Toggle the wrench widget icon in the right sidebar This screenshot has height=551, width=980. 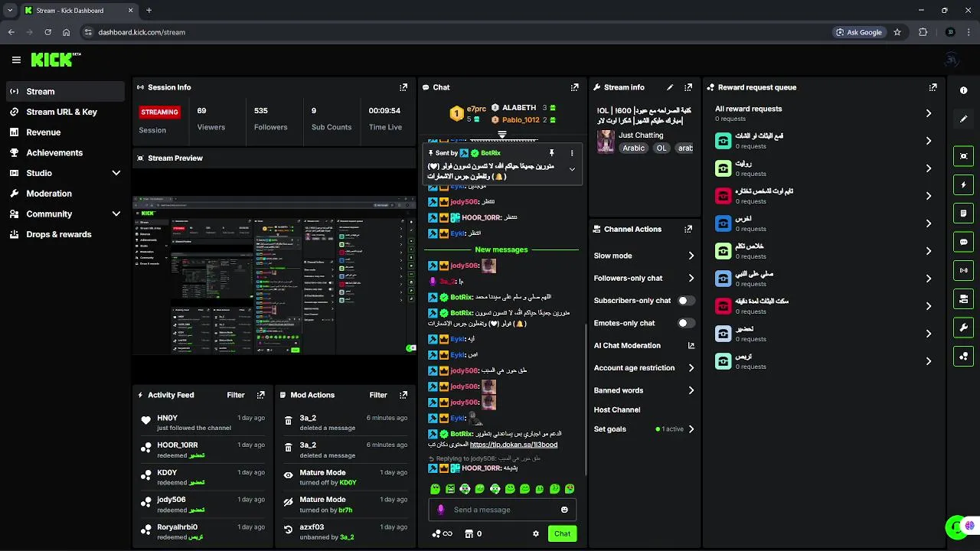tap(963, 328)
